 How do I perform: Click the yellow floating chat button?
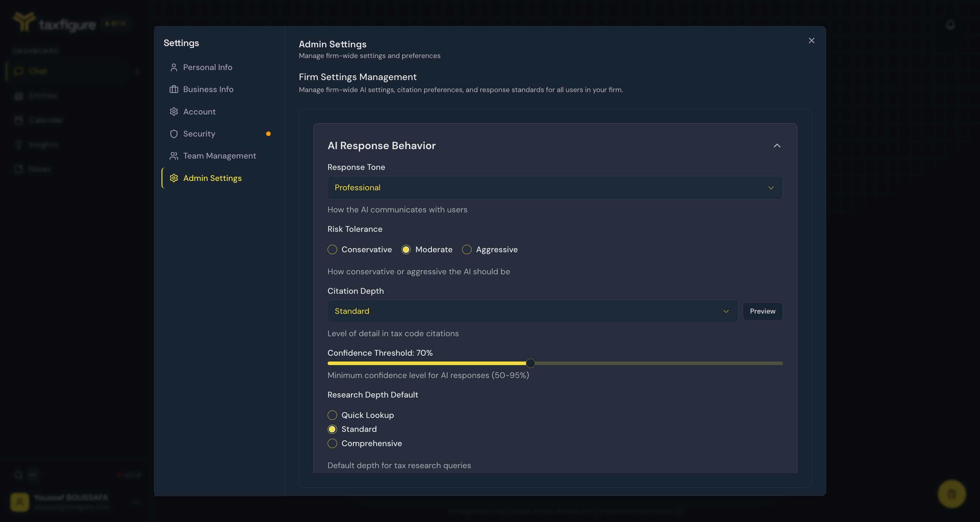point(951,494)
